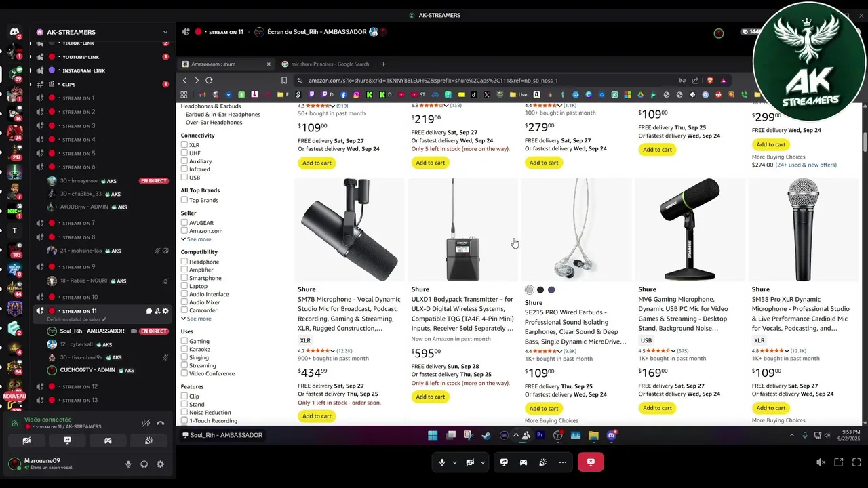The width and height of the screenshot is (868, 488).
Task: Select the black SE215 earbud color swatch
Action: pos(540,290)
